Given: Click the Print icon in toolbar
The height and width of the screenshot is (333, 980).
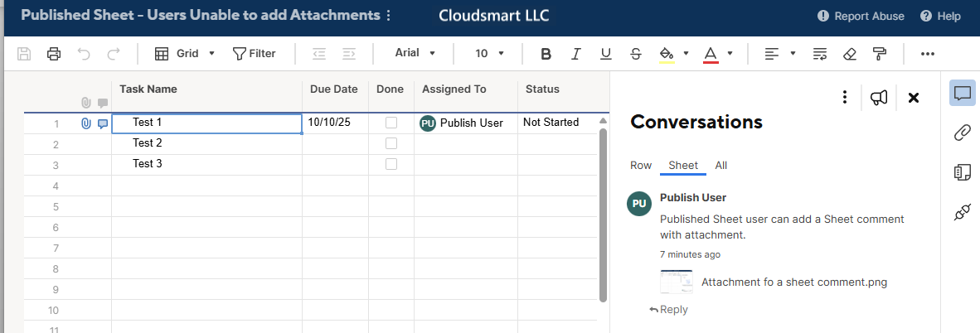Looking at the screenshot, I should click(x=54, y=54).
